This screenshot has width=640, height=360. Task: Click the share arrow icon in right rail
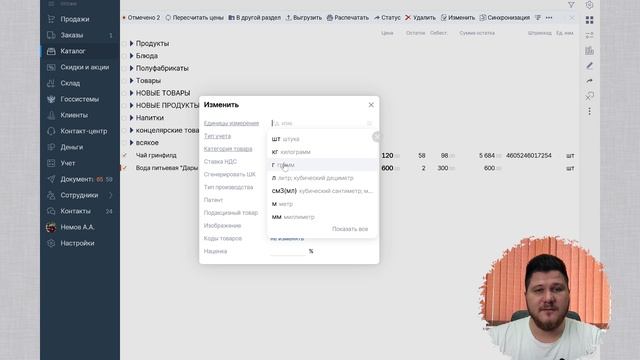coord(589,81)
